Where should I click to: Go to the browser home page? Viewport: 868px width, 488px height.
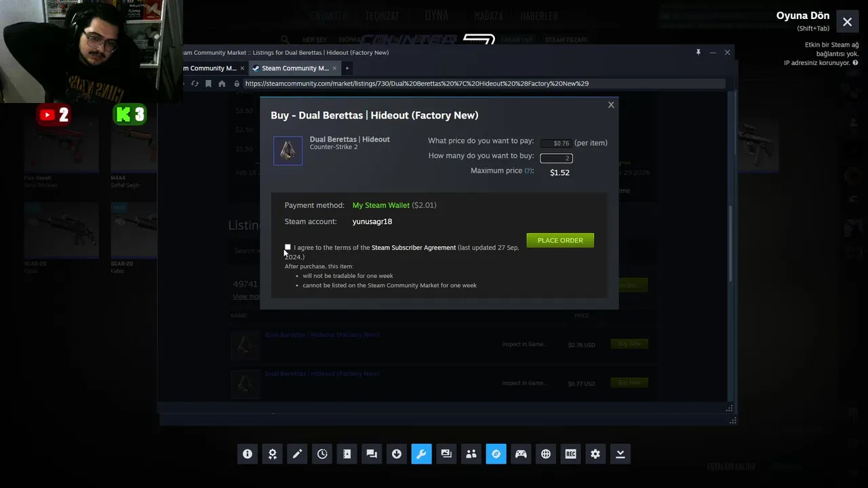[222, 83]
